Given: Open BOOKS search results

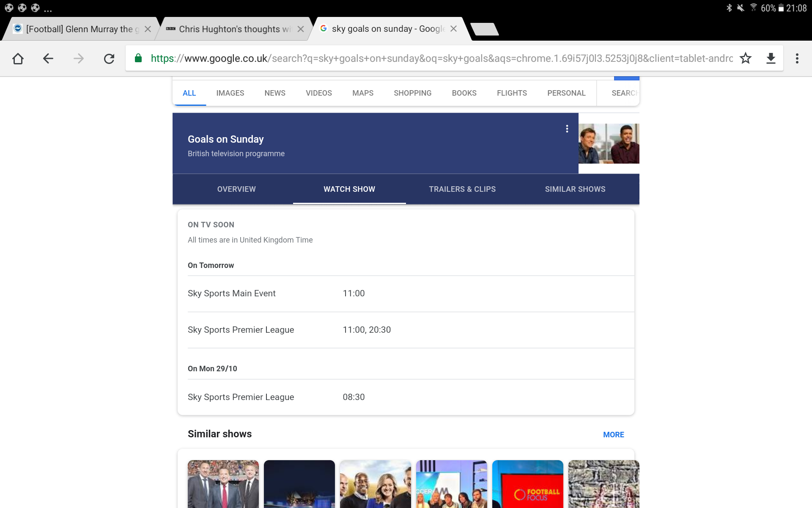Looking at the screenshot, I should tap(464, 93).
